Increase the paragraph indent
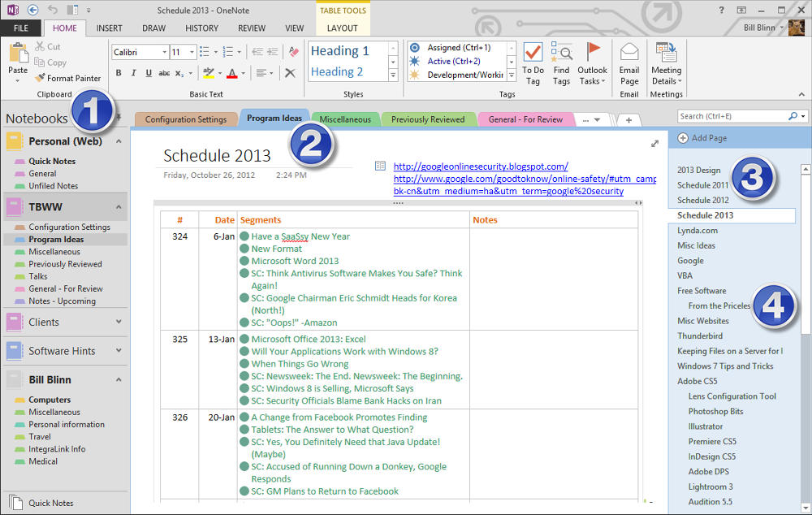This screenshot has width=812, height=515. [x=272, y=52]
